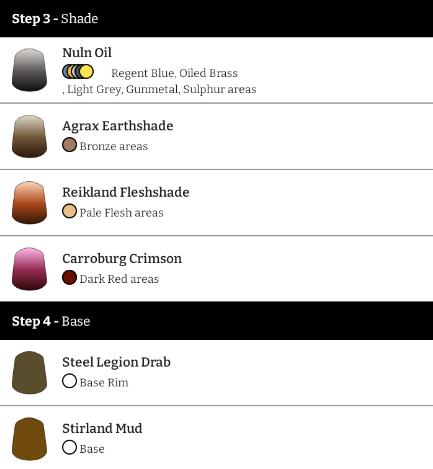Image resolution: width=433 pixels, height=469 pixels.
Task: Toggle the empty circle beside Base
Action: [69, 447]
